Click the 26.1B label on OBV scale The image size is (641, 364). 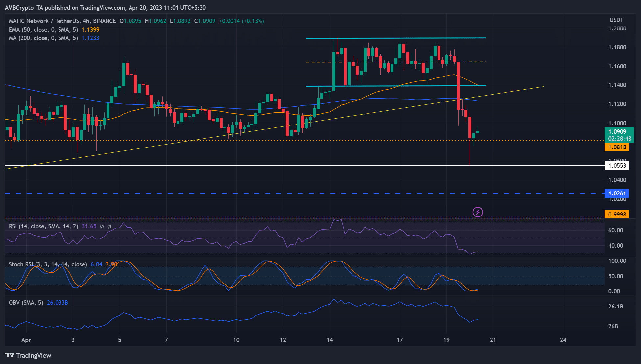616,307
